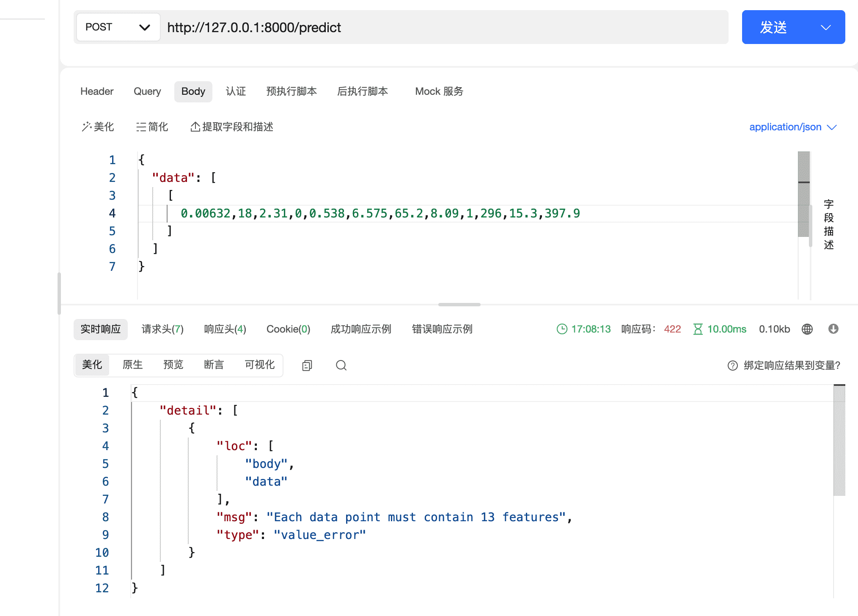Open the POST method dropdown

118,27
